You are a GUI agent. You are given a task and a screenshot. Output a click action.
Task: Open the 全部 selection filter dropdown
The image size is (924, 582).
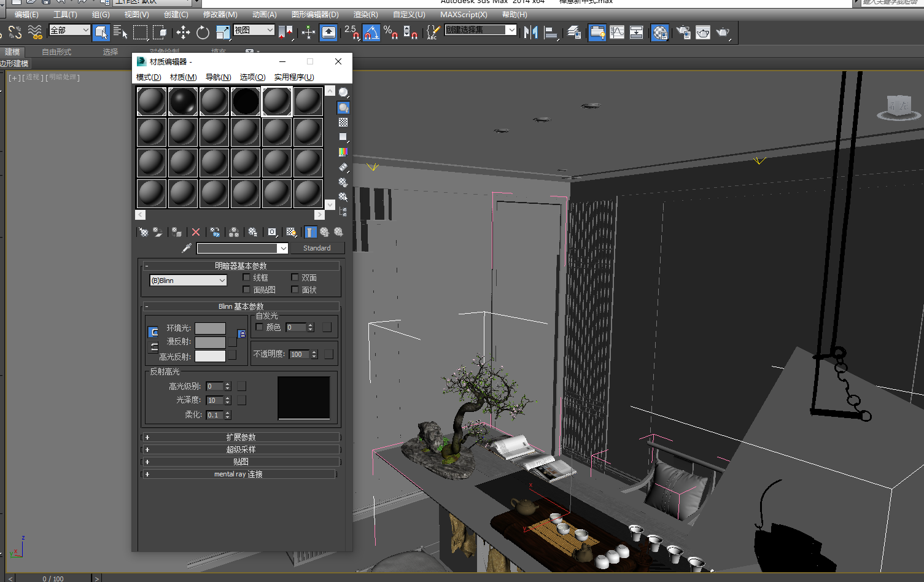pos(70,30)
